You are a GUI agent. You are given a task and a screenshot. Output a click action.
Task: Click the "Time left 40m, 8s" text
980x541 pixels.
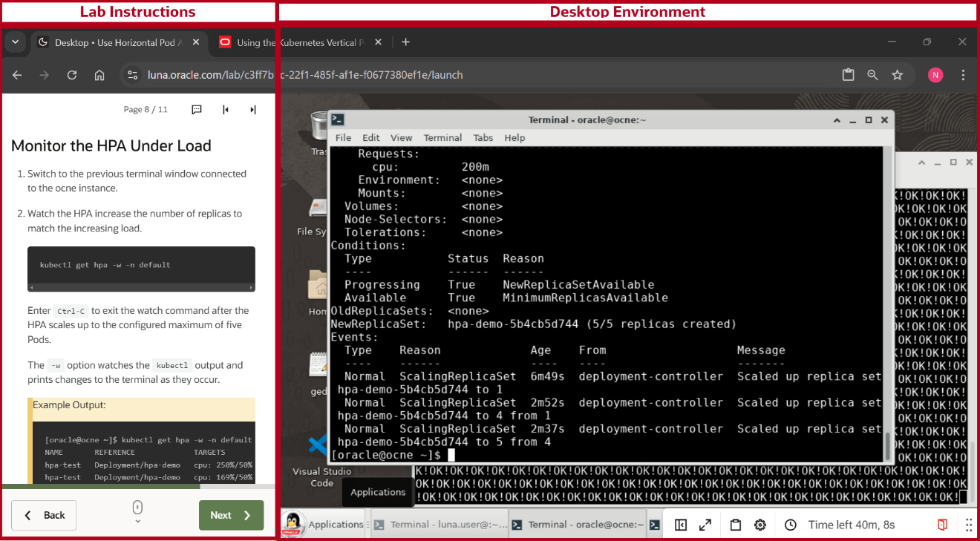coord(852,525)
